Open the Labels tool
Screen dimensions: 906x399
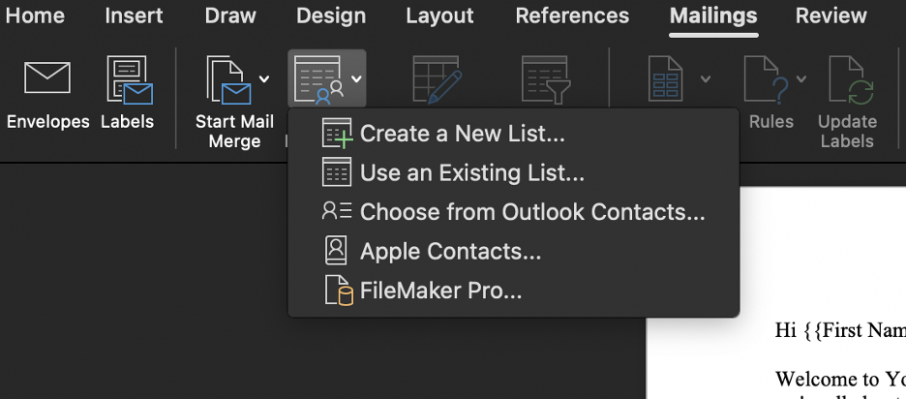click(x=129, y=80)
